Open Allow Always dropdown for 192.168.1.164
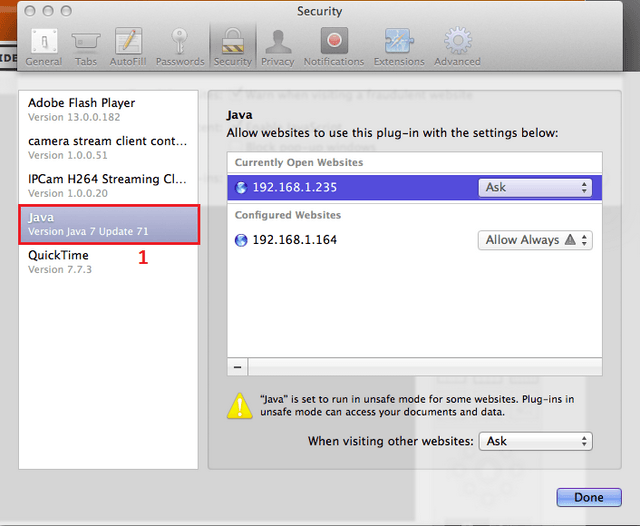This screenshot has width=640, height=526. tap(535, 240)
